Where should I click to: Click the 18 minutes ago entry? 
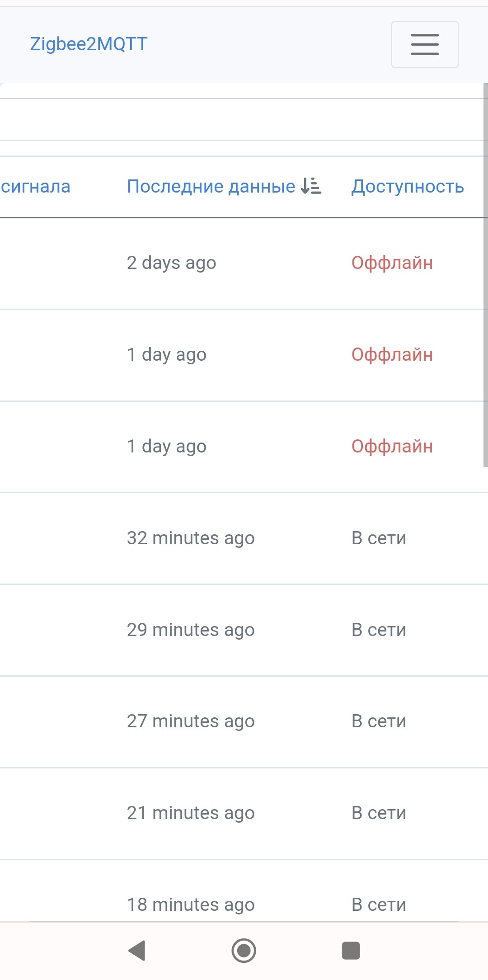tap(190, 904)
